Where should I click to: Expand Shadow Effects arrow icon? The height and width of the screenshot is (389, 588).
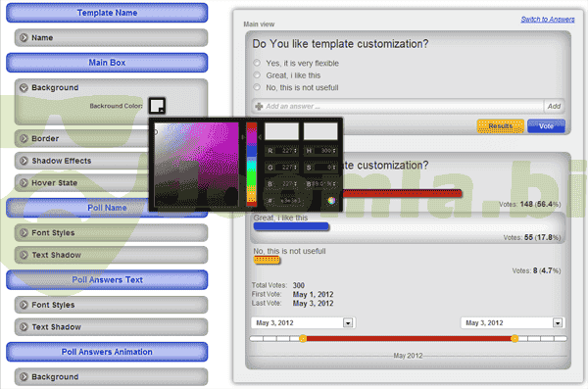[x=24, y=161]
